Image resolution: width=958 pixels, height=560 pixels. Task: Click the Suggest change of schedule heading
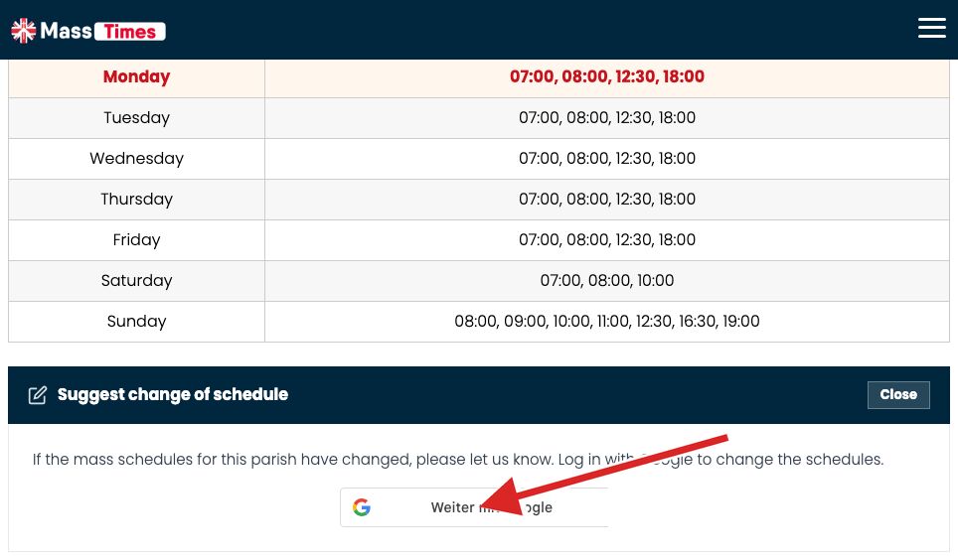(172, 394)
